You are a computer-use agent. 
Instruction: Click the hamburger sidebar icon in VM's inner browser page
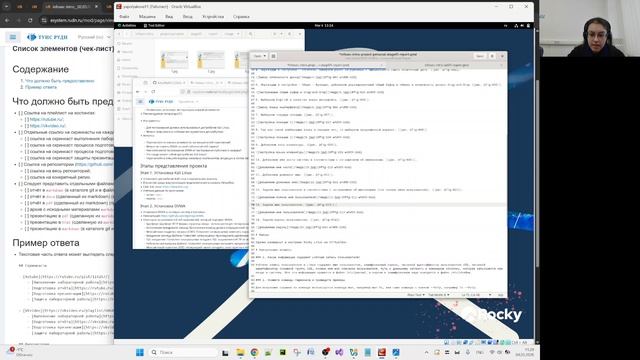(x=140, y=101)
